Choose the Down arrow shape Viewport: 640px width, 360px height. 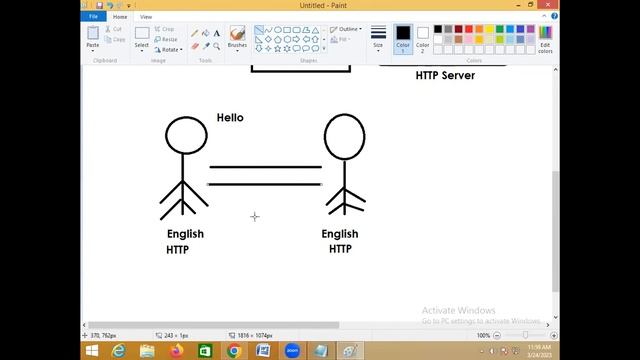pos(259,49)
